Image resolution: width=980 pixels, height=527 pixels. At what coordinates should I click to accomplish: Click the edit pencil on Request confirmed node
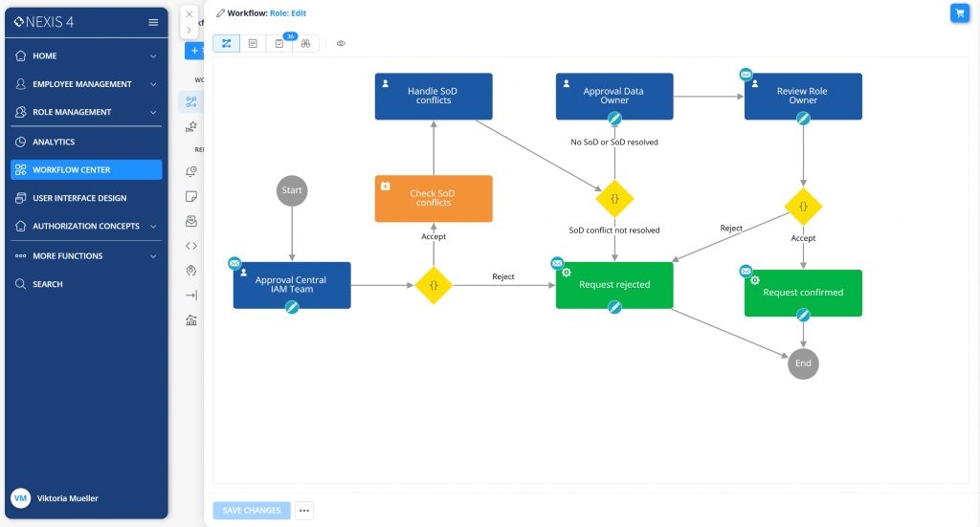[804, 315]
